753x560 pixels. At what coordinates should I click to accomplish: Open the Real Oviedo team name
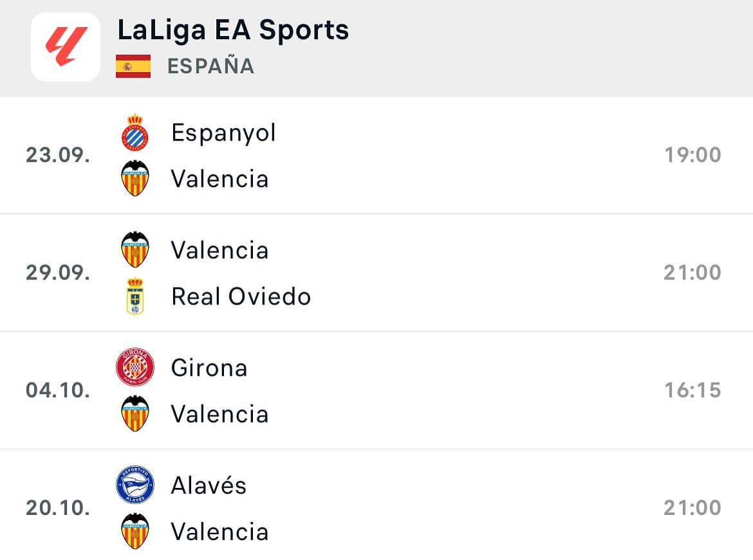coord(241,296)
